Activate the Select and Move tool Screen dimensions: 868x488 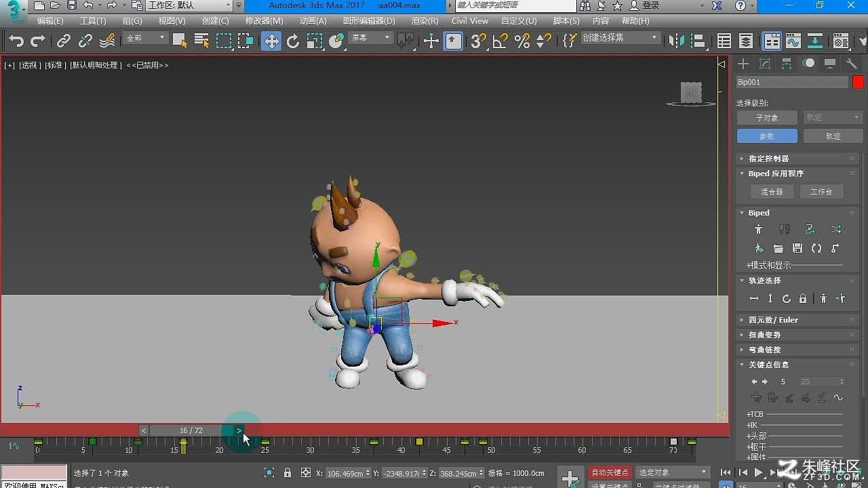271,41
